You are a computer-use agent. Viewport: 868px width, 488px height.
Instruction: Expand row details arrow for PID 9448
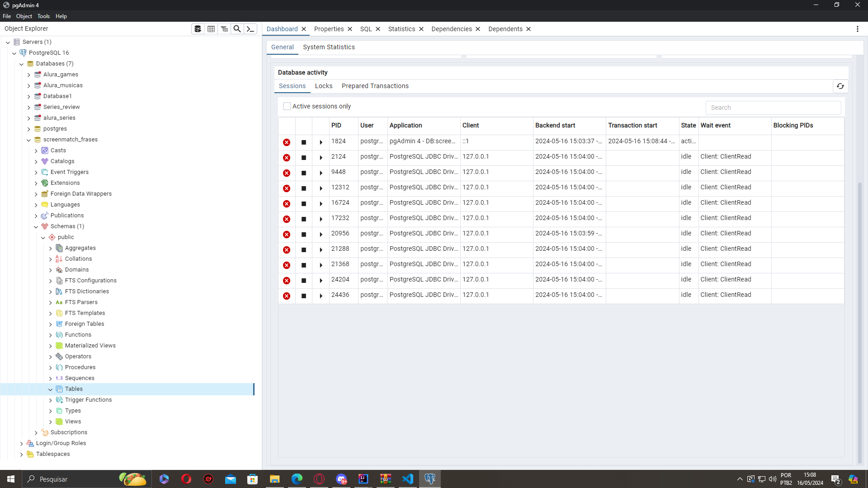click(x=321, y=173)
